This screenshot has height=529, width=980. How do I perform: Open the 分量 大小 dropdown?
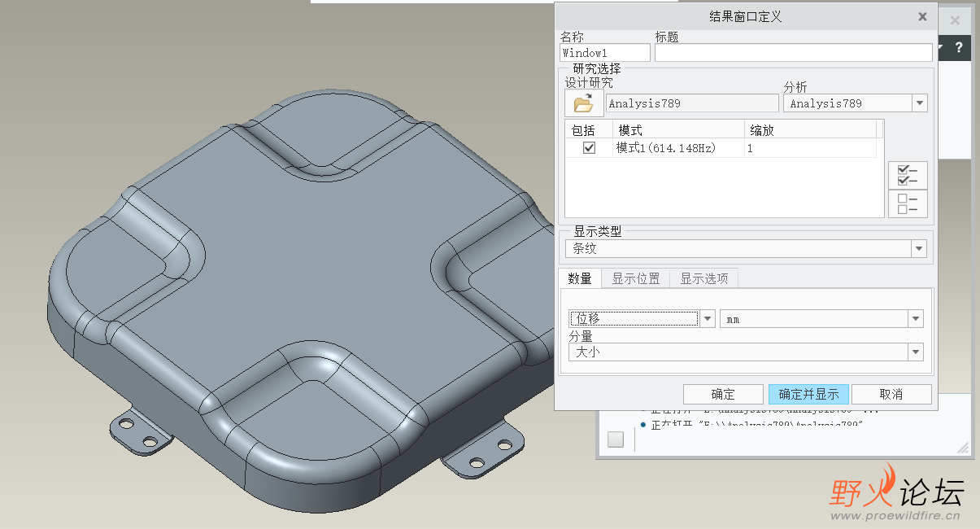(x=917, y=352)
